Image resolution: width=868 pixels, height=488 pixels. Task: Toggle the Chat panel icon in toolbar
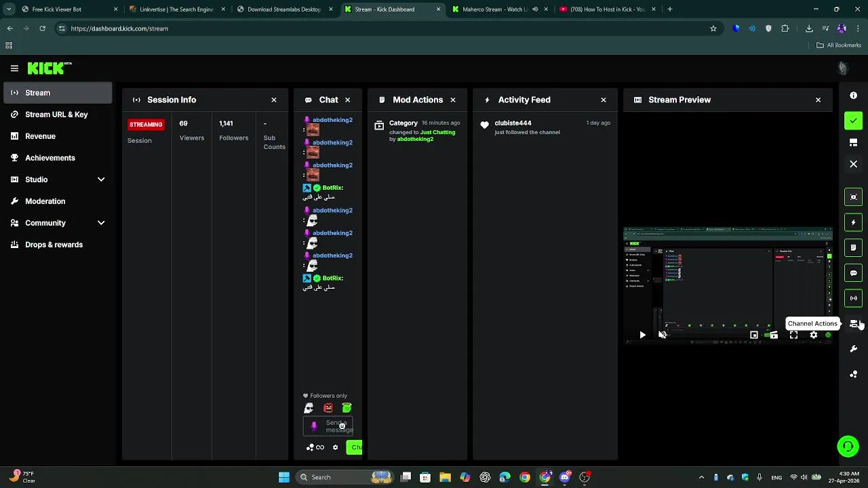pos(853,273)
